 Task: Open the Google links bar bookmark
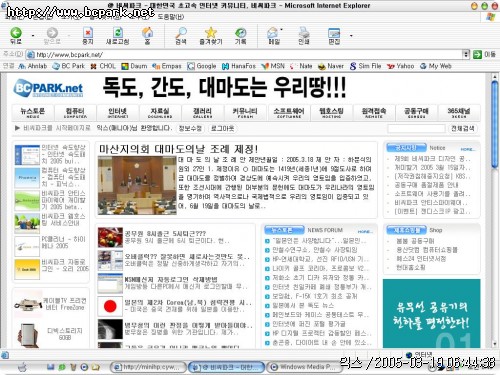pos(202,66)
